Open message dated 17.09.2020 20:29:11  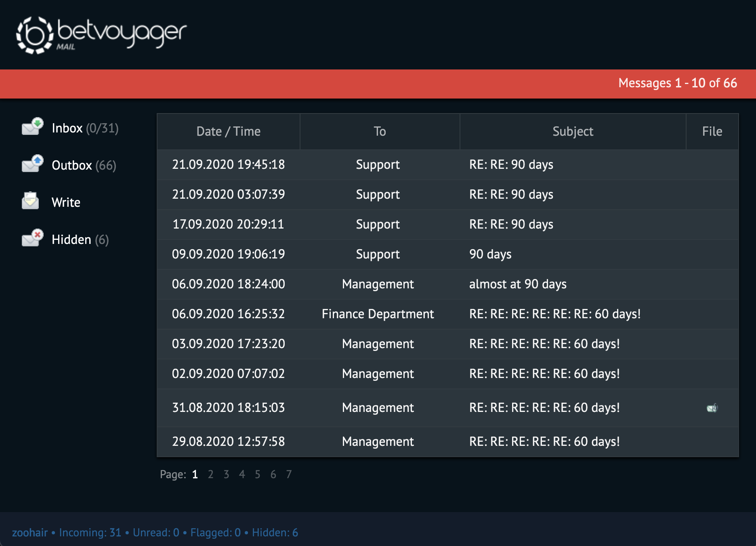tap(447, 225)
